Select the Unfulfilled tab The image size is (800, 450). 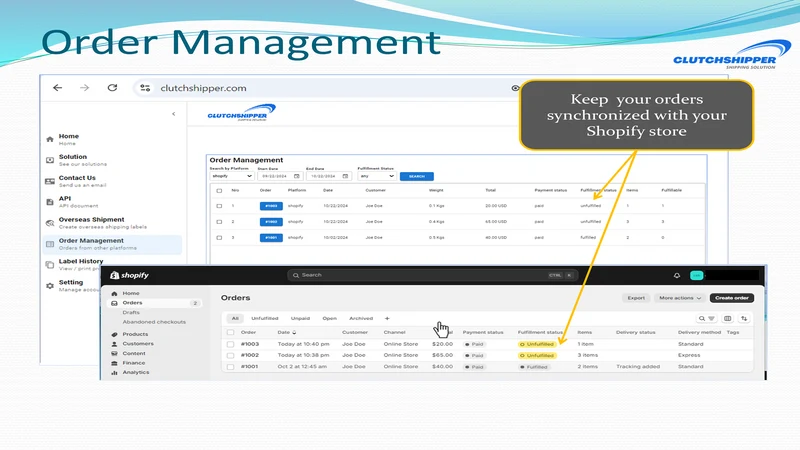[265, 318]
